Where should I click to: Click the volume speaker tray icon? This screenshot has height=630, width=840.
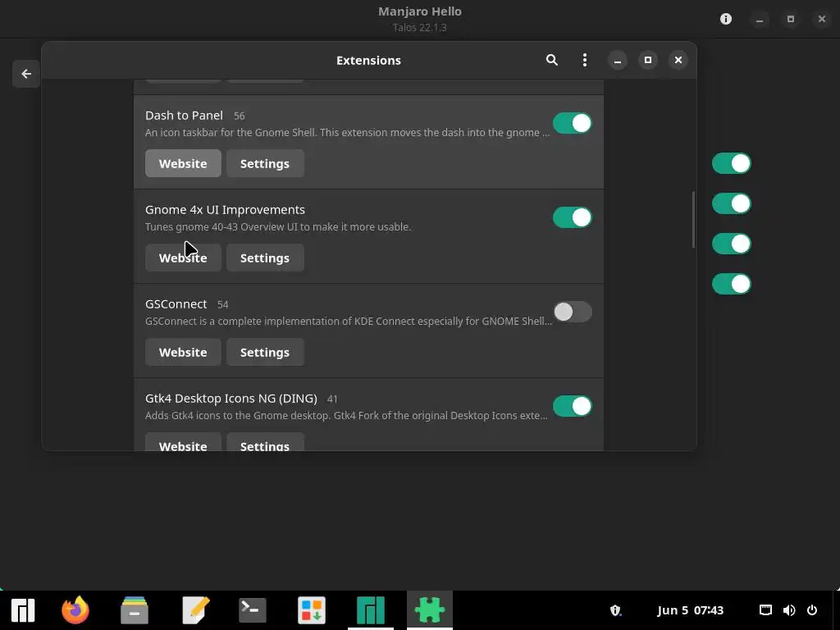pyautogui.click(x=789, y=610)
